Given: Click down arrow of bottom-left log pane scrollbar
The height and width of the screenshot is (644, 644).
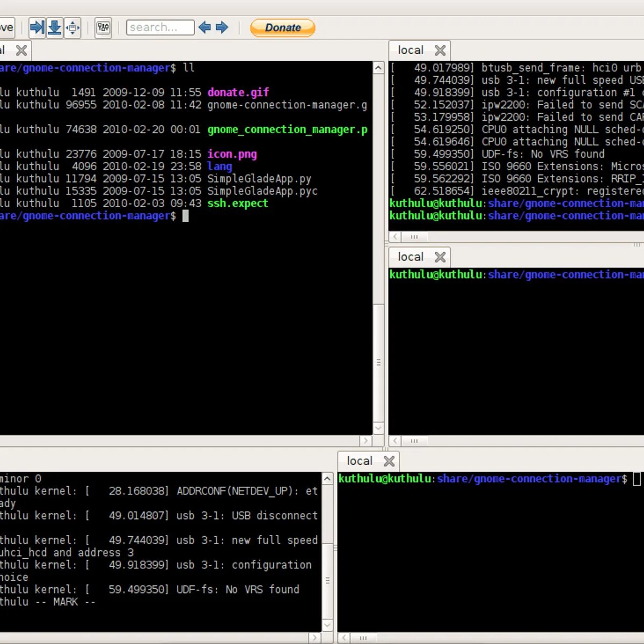Looking at the screenshot, I should (x=327, y=625).
